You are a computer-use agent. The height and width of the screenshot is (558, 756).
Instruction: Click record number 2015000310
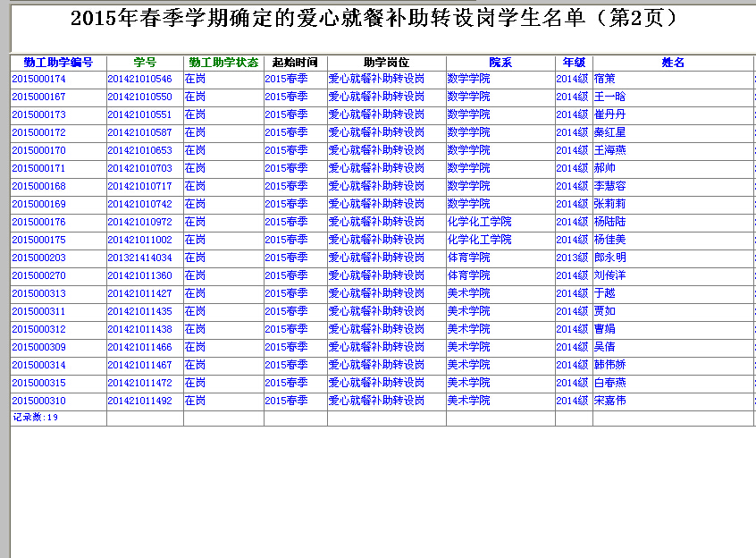coord(38,401)
